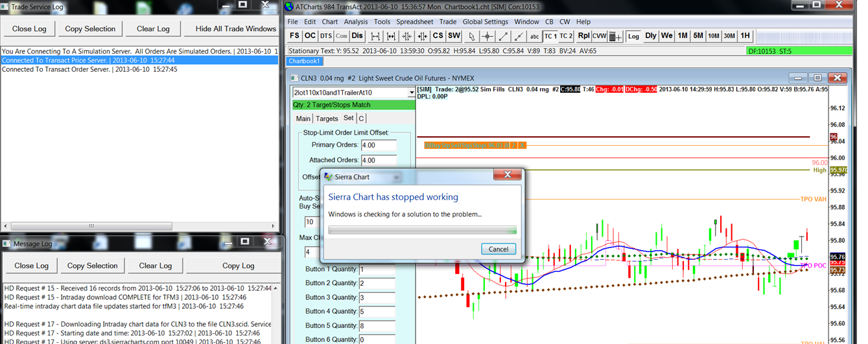Switch chart to 5M timeframe

pyautogui.click(x=698, y=36)
